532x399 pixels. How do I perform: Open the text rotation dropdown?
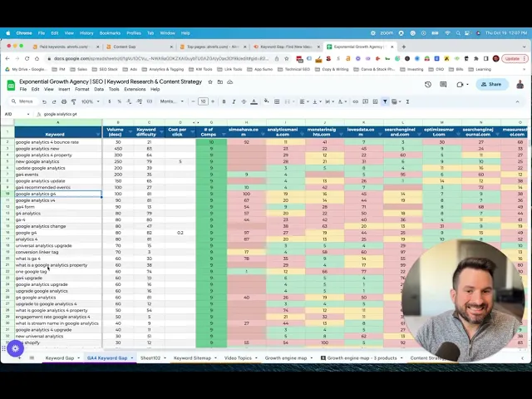[342, 101]
